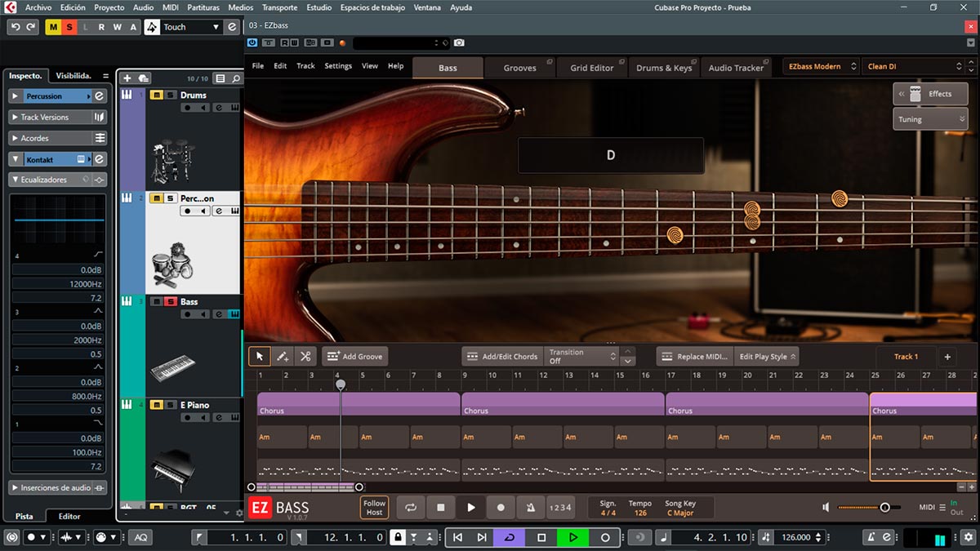Select the scissors split tool in EZbass
The height and width of the screenshot is (551, 980).
click(x=305, y=356)
